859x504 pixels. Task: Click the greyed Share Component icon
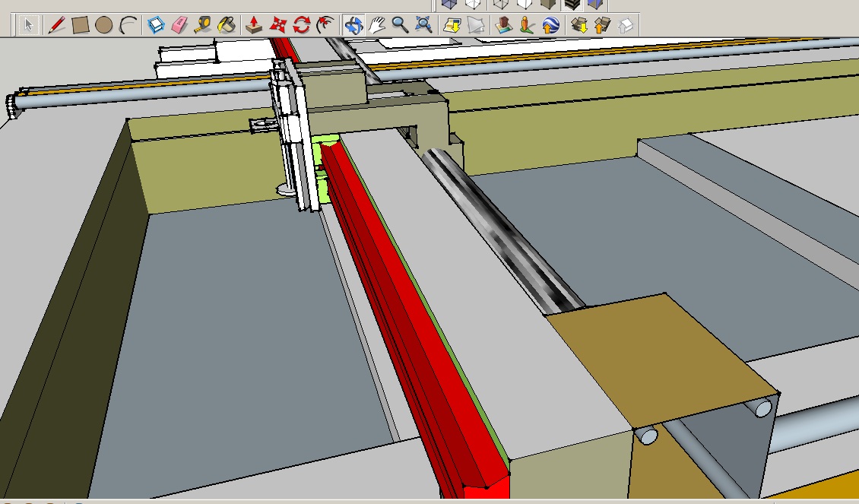coord(626,24)
